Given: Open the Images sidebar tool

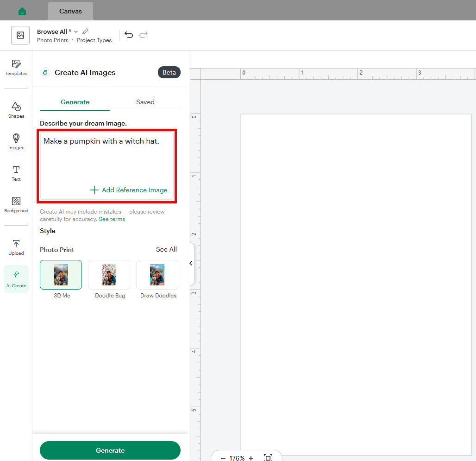Looking at the screenshot, I should pyautogui.click(x=16, y=141).
